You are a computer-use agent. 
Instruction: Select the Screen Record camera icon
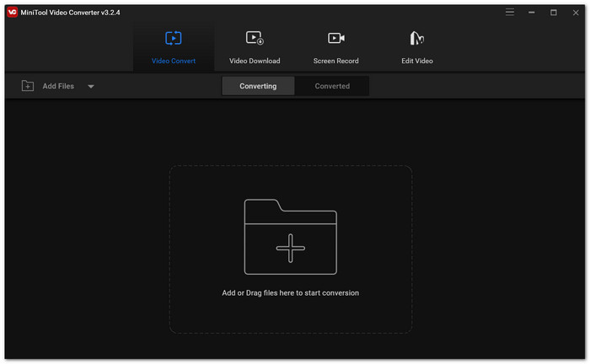[x=335, y=38]
